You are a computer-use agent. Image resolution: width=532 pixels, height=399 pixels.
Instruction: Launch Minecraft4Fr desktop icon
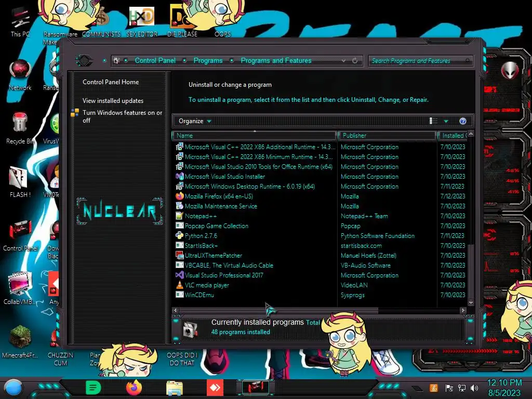click(20, 342)
